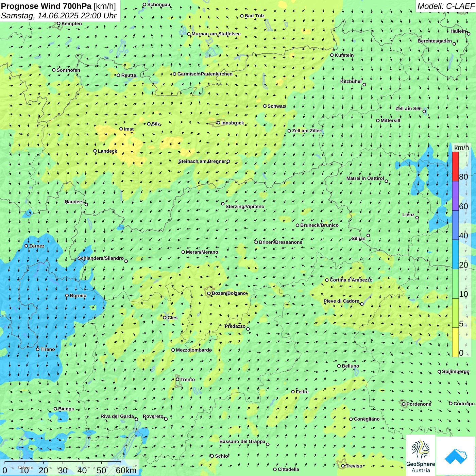Click the "Matrei in Osttirol" label

[365, 178]
